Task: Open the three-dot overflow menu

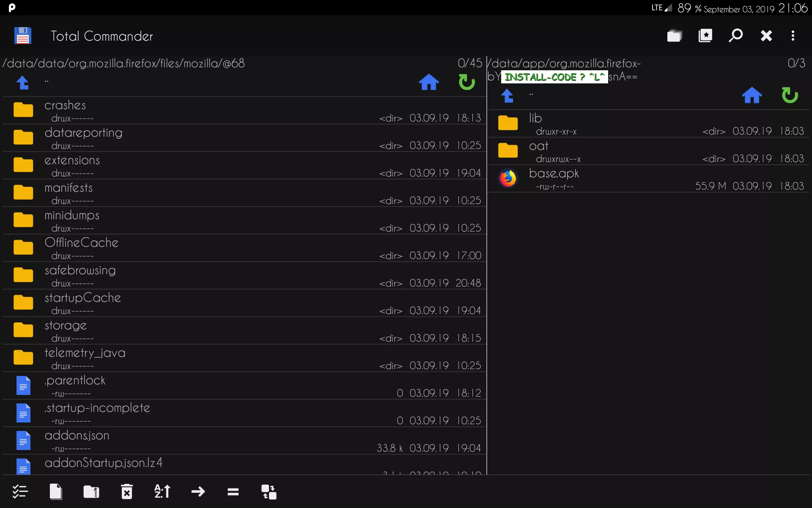Action: [x=793, y=36]
